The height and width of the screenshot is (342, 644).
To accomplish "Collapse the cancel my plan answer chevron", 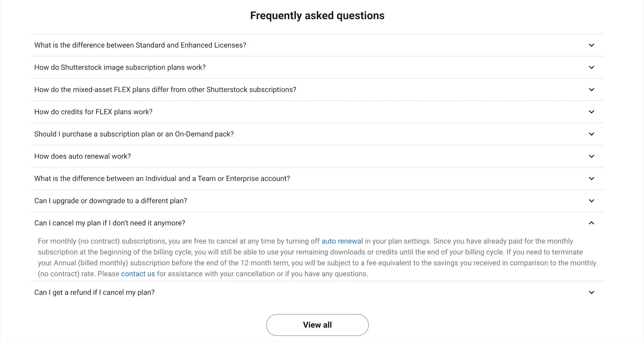I will [591, 223].
